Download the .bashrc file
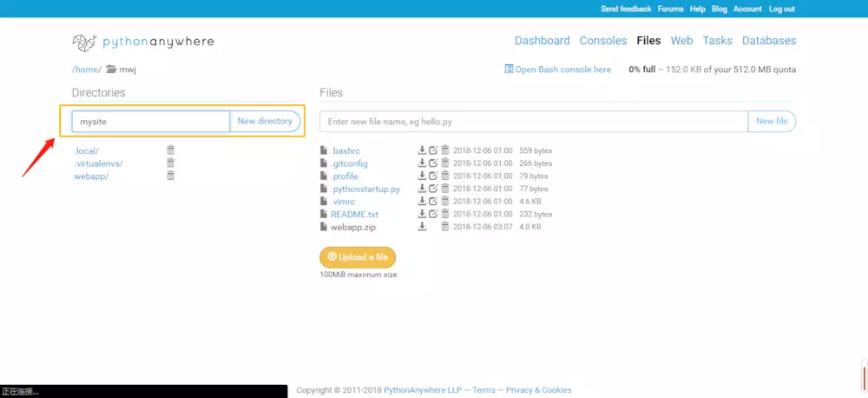Image resolution: width=868 pixels, height=398 pixels. (x=422, y=150)
